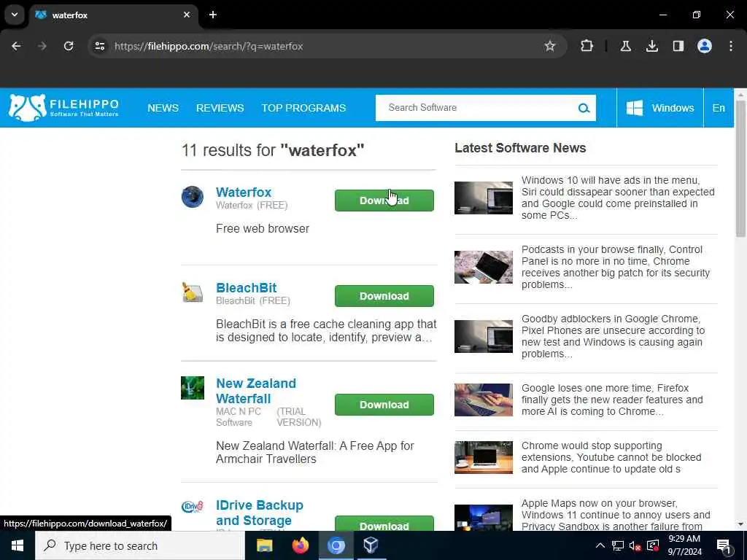Download New Zealand Waterfall
Viewport: 747px width, 560px height.
(x=384, y=405)
